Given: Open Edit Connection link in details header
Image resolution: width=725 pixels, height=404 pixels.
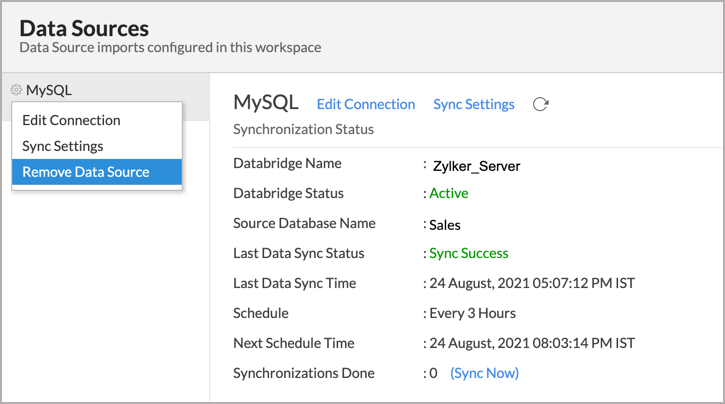Looking at the screenshot, I should (365, 104).
